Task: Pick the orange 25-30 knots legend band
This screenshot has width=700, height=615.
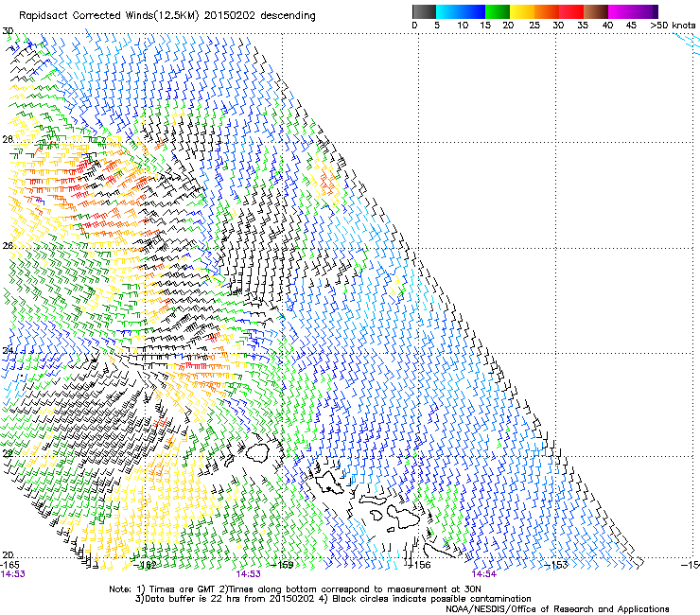Action: 547,11
